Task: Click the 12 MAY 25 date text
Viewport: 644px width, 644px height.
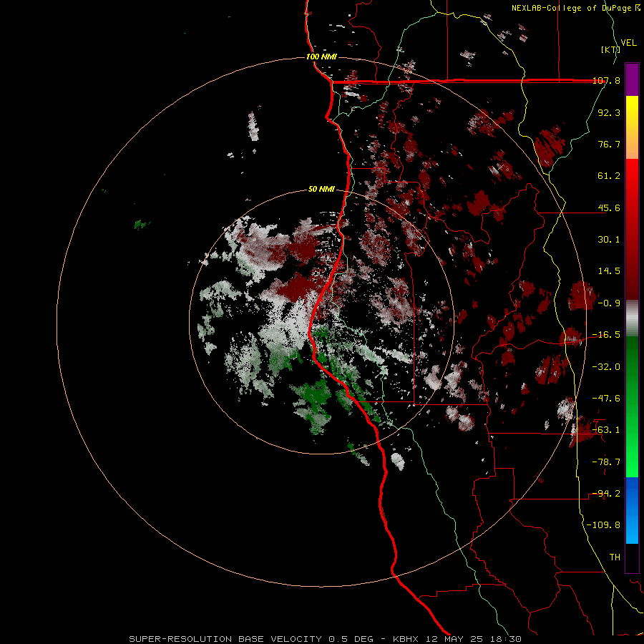Action: [x=454, y=639]
